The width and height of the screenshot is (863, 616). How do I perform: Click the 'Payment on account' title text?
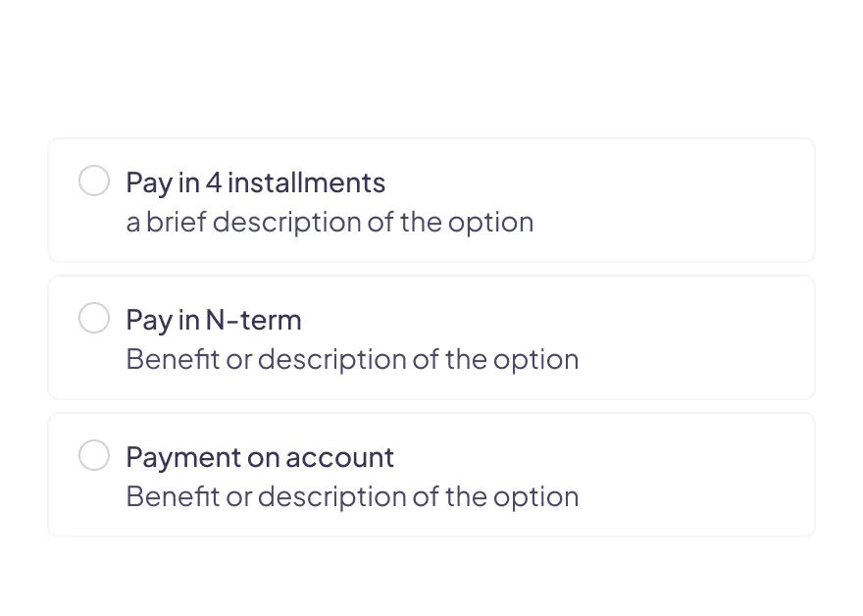(259, 457)
